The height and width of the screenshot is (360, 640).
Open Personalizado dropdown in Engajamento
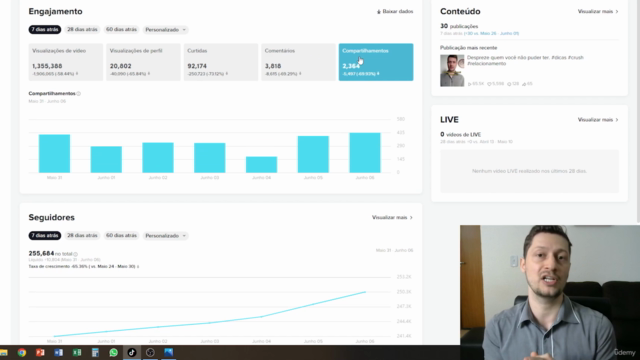click(x=165, y=30)
